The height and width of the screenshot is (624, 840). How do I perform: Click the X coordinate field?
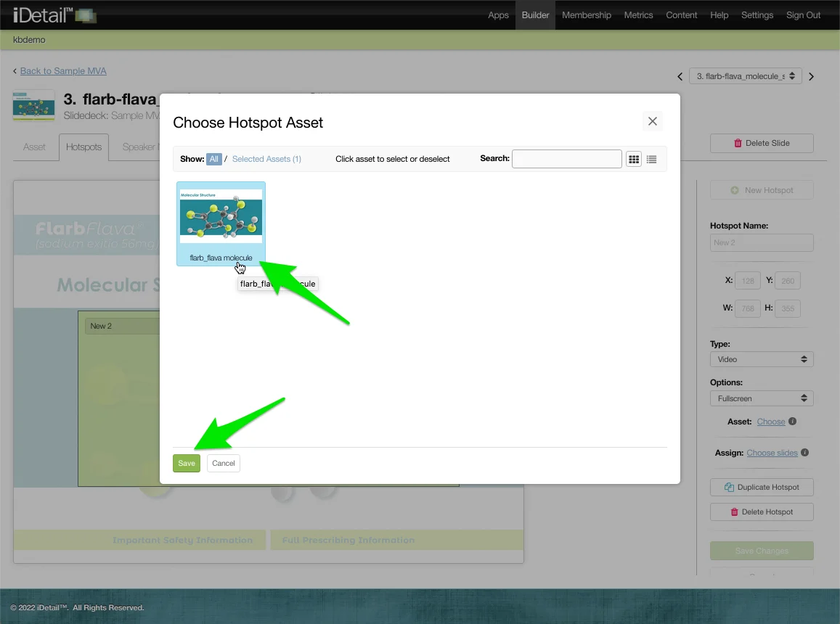point(748,281)
